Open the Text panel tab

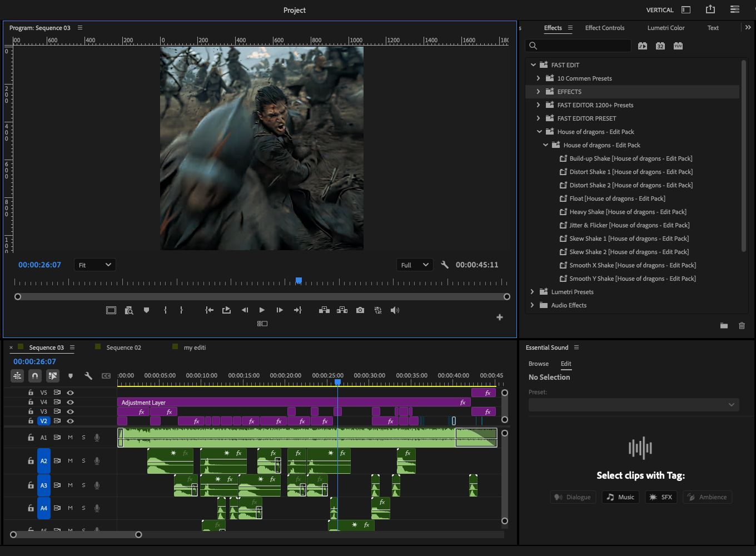(713, 28)
